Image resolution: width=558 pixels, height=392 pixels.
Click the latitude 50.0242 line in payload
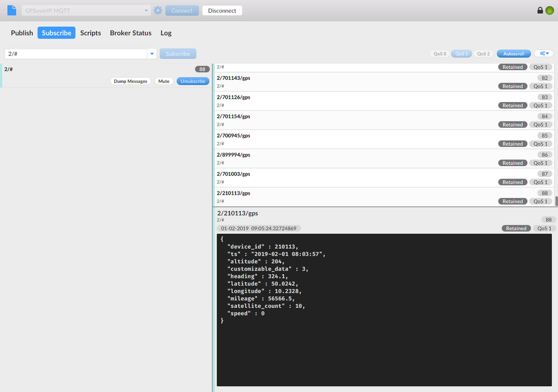tap(263, 284)
